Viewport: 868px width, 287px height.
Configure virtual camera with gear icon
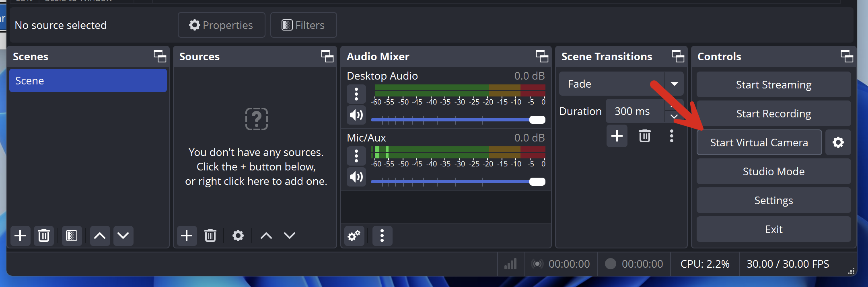click(x=838, y=142)
